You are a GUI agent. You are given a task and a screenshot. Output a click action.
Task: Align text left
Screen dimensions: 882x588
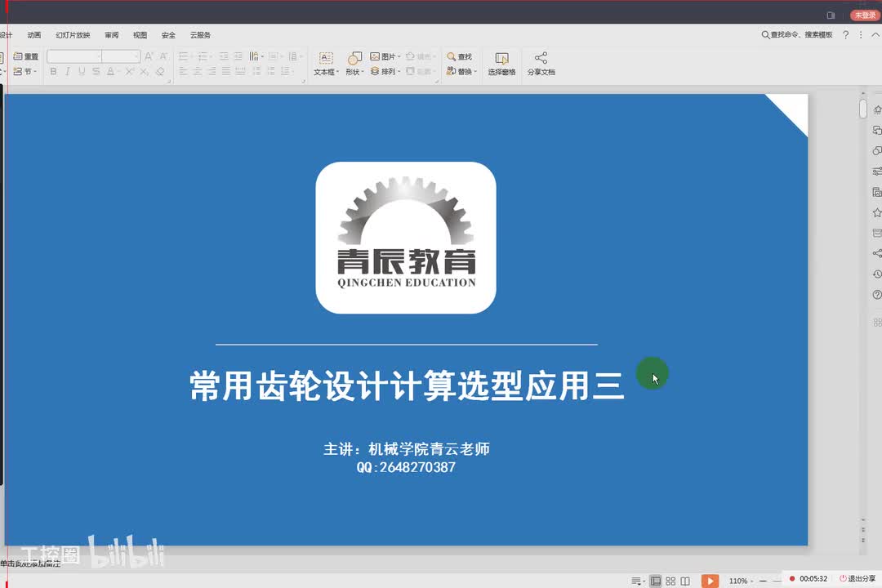184,72
